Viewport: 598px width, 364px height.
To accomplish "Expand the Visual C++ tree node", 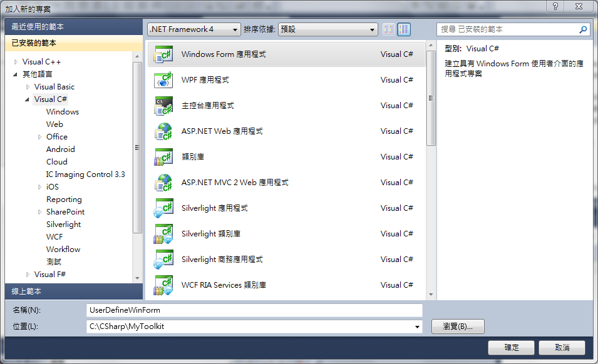I will click(x=16, y=62).
